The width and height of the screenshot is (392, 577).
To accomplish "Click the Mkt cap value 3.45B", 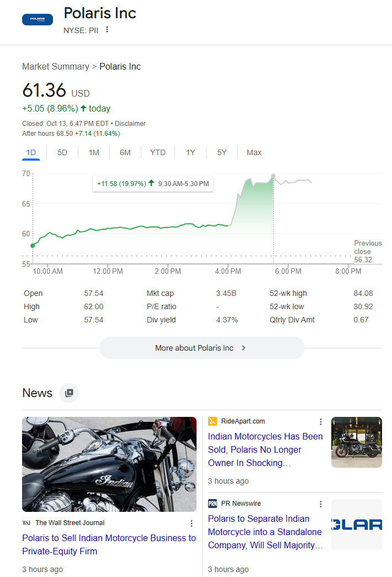I will coord(226,294).
